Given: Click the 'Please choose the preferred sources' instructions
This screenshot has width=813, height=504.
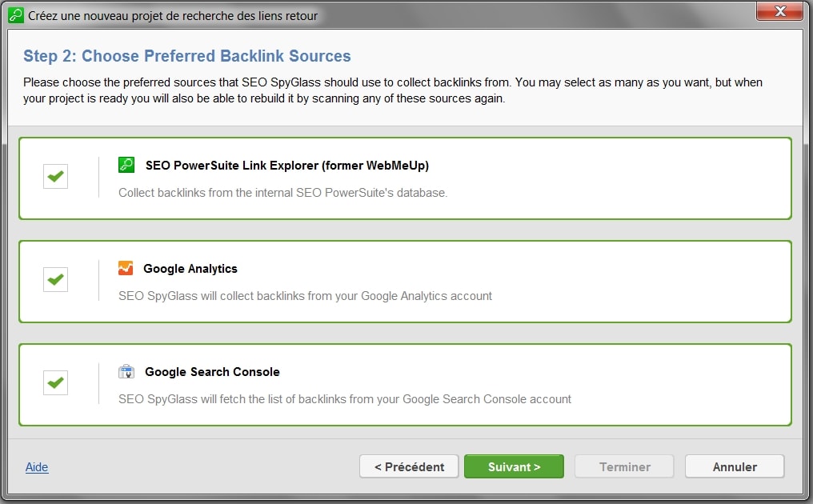Looking at the screenshot, I should click(x=393, y=90).
